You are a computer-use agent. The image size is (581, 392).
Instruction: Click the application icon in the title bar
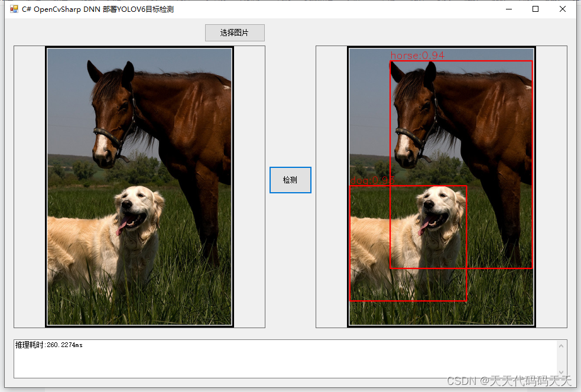coord(12,9)
